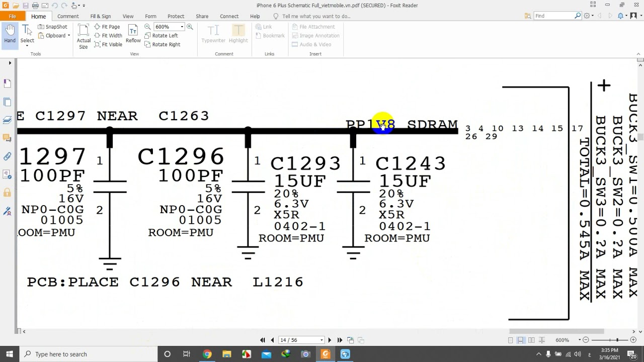Switch to the Protect tab

click(x=176, y=16)
